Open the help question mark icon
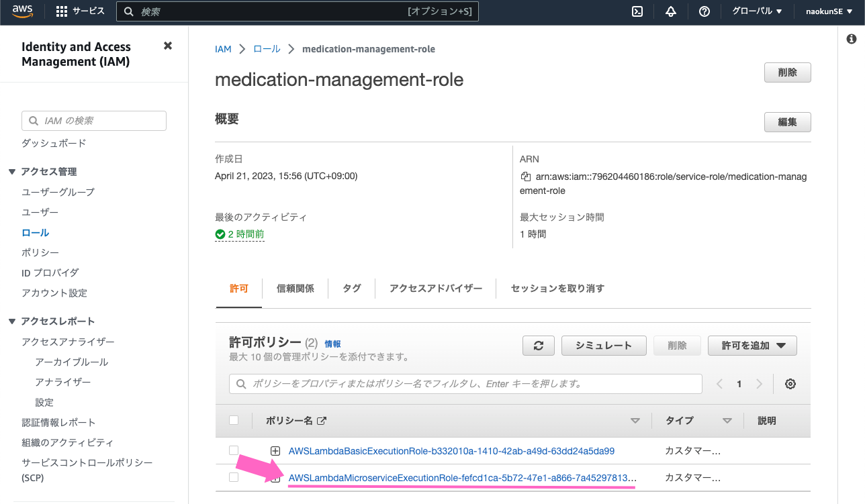 (x=704, y=11)
